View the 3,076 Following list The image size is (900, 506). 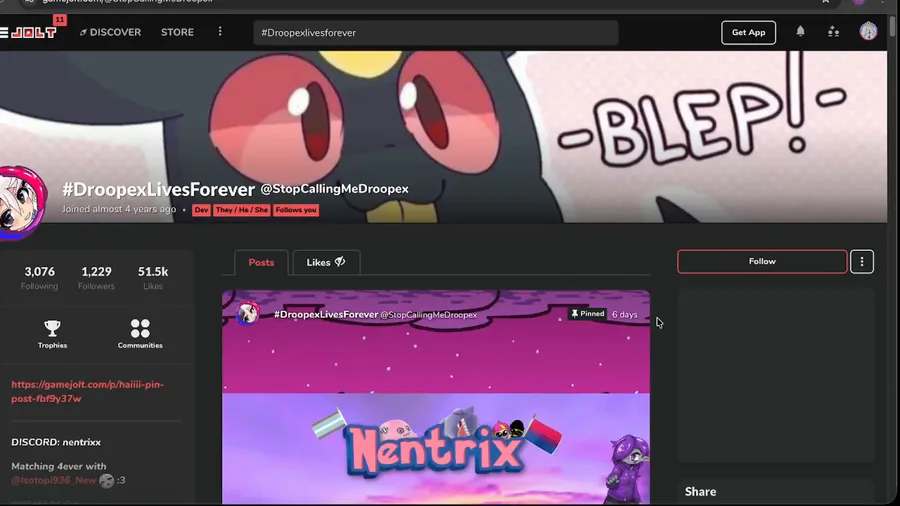point(40,278)
